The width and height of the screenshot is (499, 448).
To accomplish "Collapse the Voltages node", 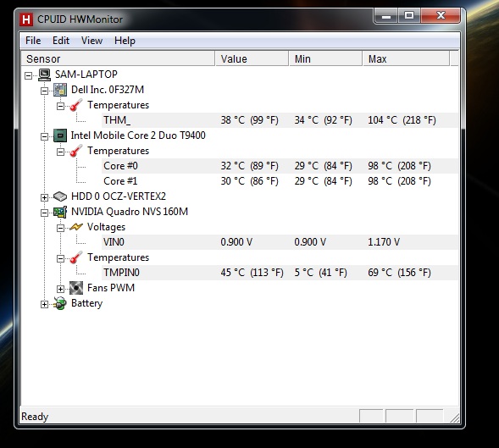I will coord(60,228).
